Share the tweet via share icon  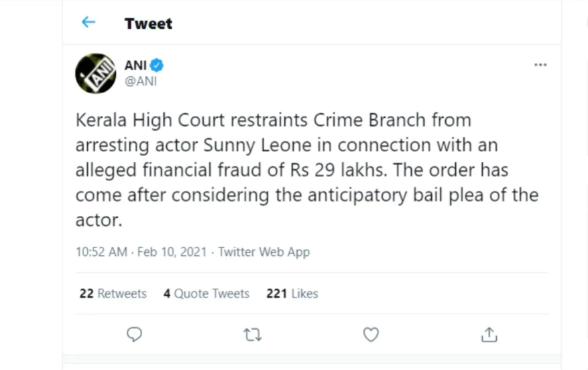(x=489, y=334)
